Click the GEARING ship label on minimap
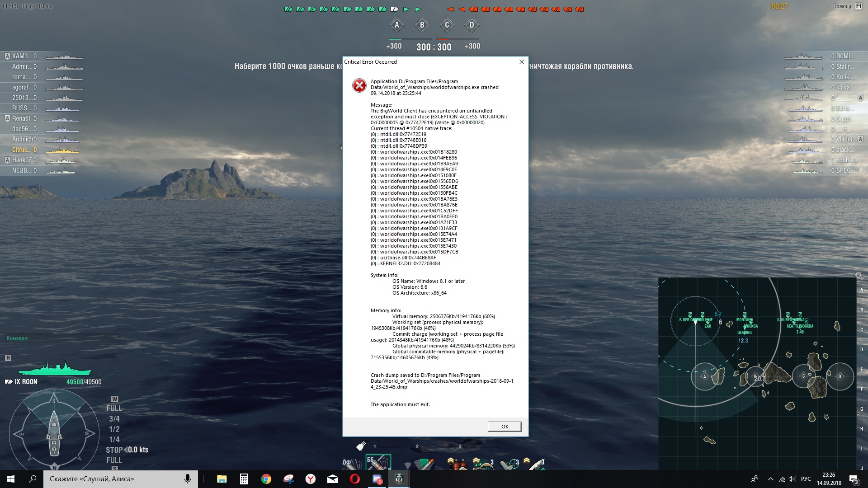 tap(745, 333)
